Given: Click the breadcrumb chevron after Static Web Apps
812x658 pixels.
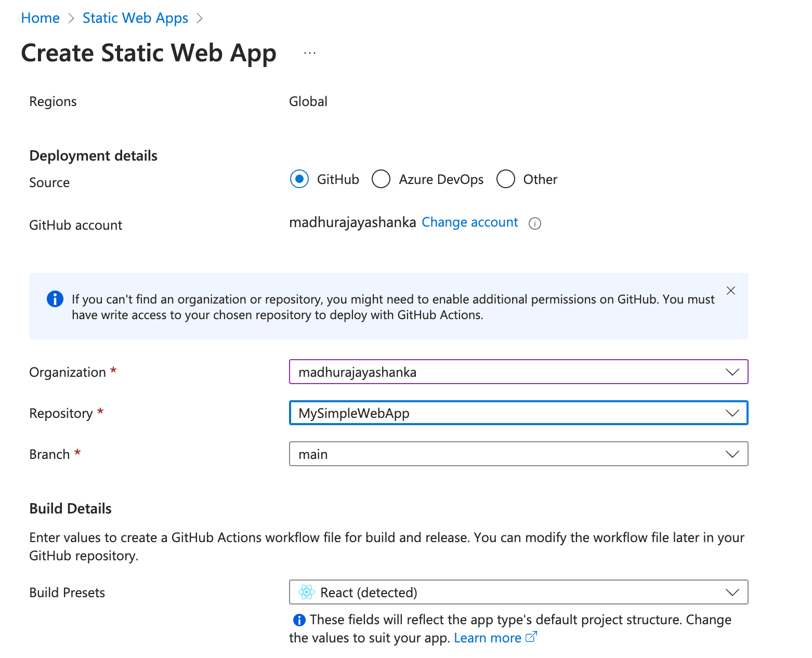Looking at the screenshot, I should click(200, 19).
